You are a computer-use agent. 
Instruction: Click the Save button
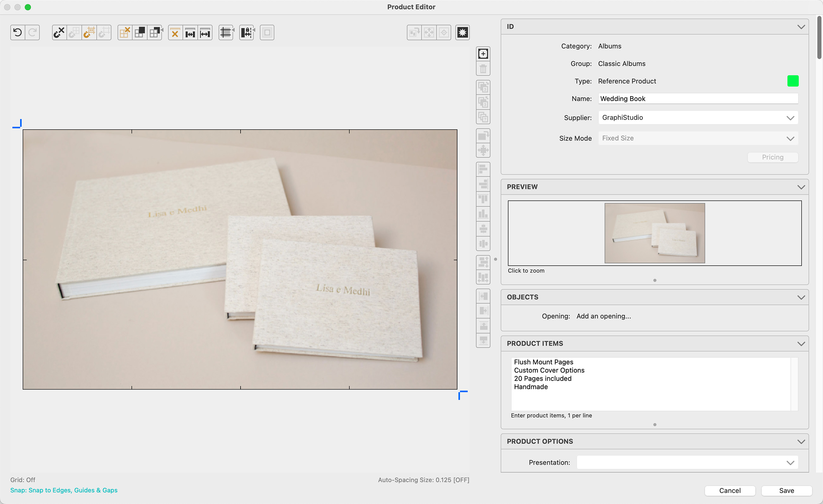pos(786,490)
